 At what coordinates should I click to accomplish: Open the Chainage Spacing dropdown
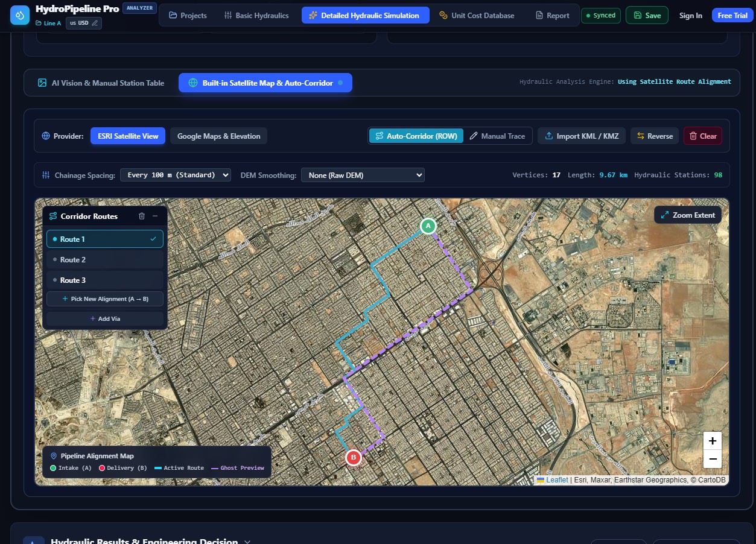pyautogui.click(x=176, y=175)
